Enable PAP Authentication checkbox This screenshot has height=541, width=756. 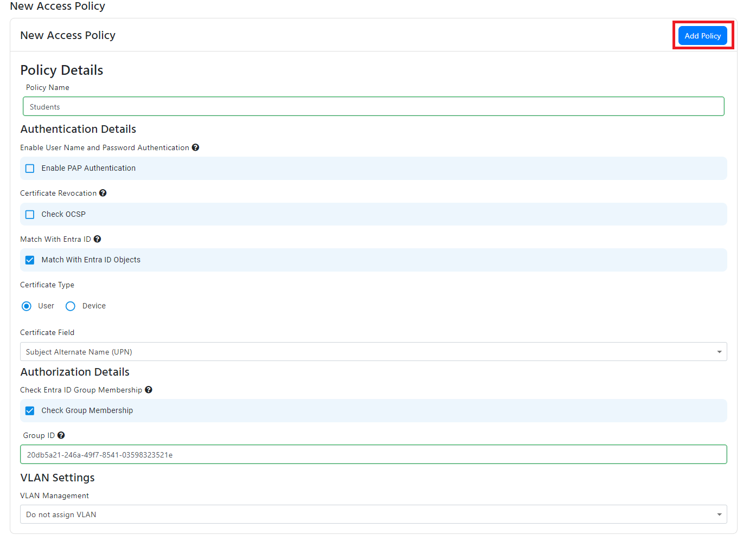pos(30,169)
